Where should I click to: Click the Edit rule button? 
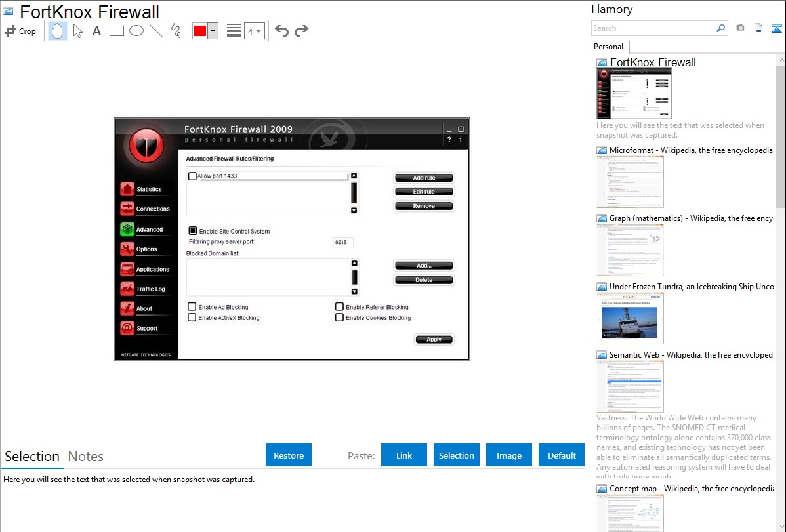(x=424, y=191)
